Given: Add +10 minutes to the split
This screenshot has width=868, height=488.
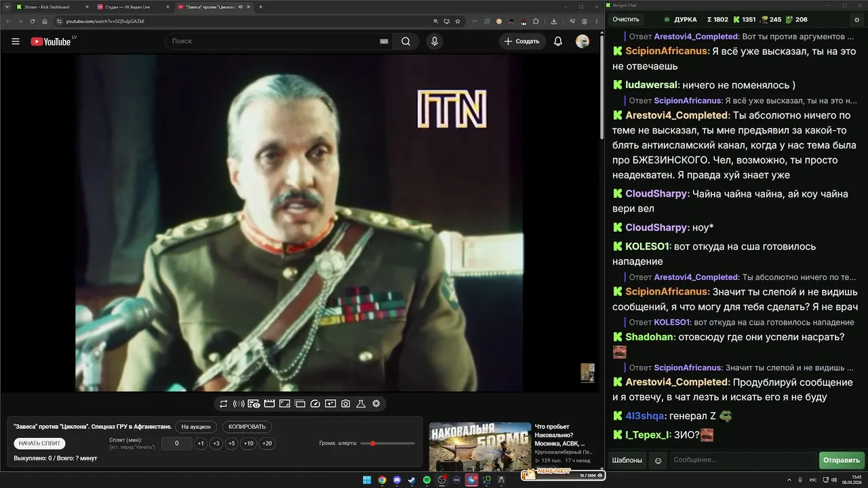Looking at the screenshot, I should (249, 443).
